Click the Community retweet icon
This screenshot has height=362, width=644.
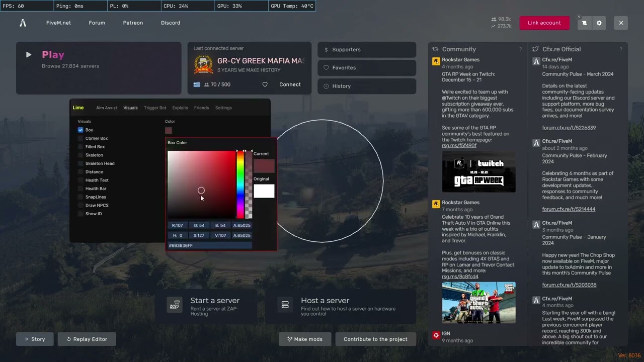pos(435,49)
